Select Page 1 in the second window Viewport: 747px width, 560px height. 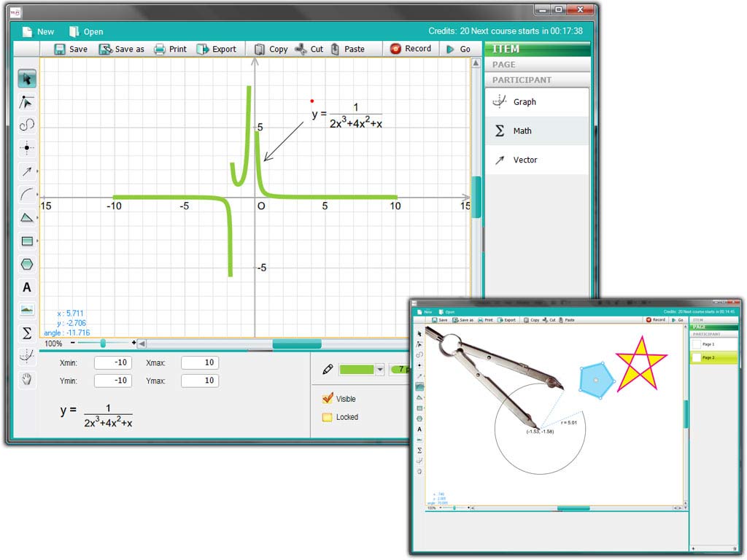[x=713, y=344]
